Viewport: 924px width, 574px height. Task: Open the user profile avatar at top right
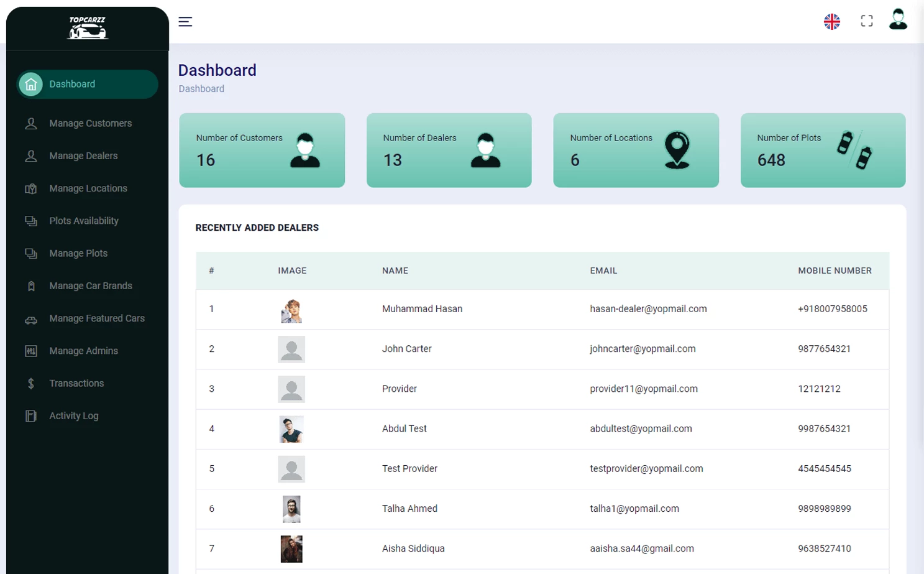[897, 21]
